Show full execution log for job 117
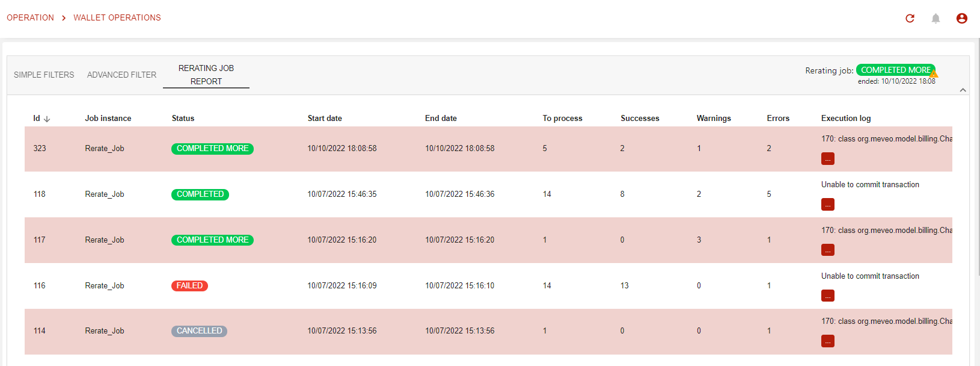Image resolution: width=980 pixels, height=366 pixels. click(x=827, y=250)
